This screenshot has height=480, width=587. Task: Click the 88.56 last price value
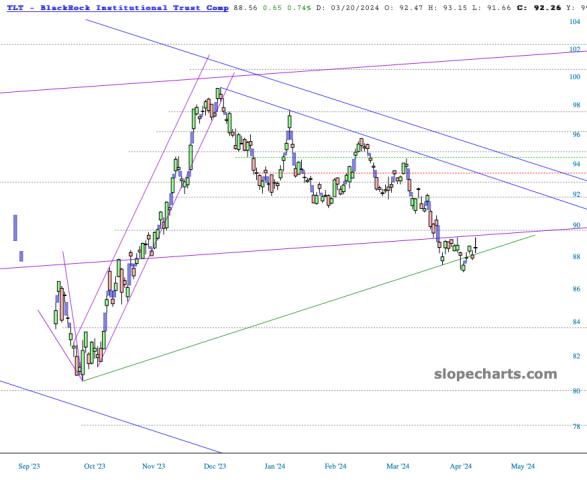[x=245, y=7]
